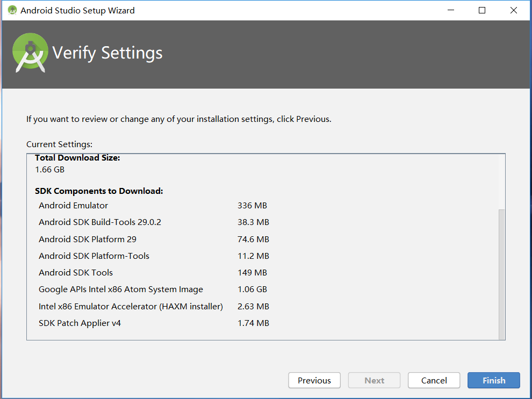Click the SDK Patch Applier v4 row

point(80,323)
